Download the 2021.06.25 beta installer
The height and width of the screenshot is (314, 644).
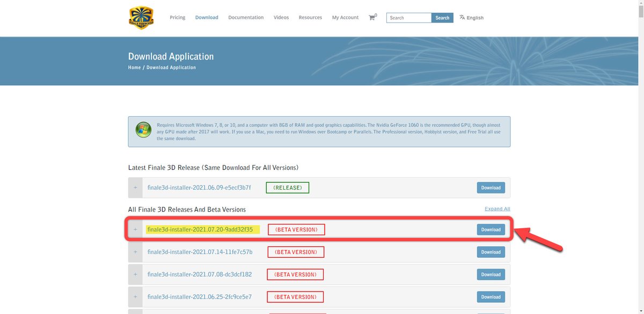[491, 297]
